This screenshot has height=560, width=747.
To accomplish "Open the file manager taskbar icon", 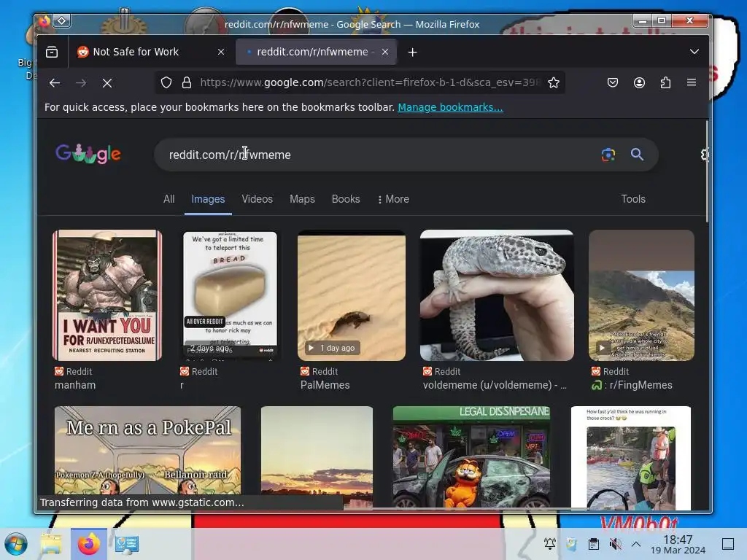I will coord(51,544).
